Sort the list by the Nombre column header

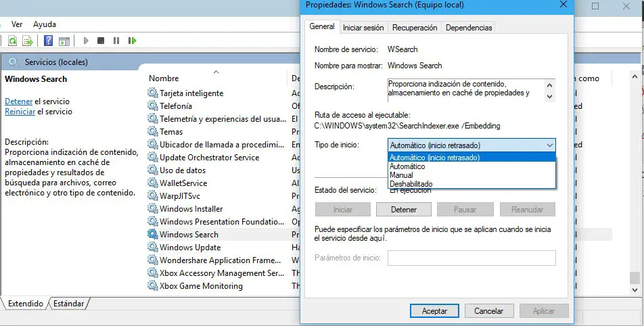point(164,78)
